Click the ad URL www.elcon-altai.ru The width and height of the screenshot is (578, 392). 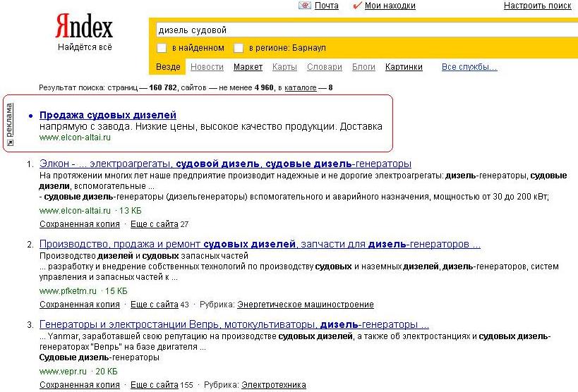pos(75,137)
